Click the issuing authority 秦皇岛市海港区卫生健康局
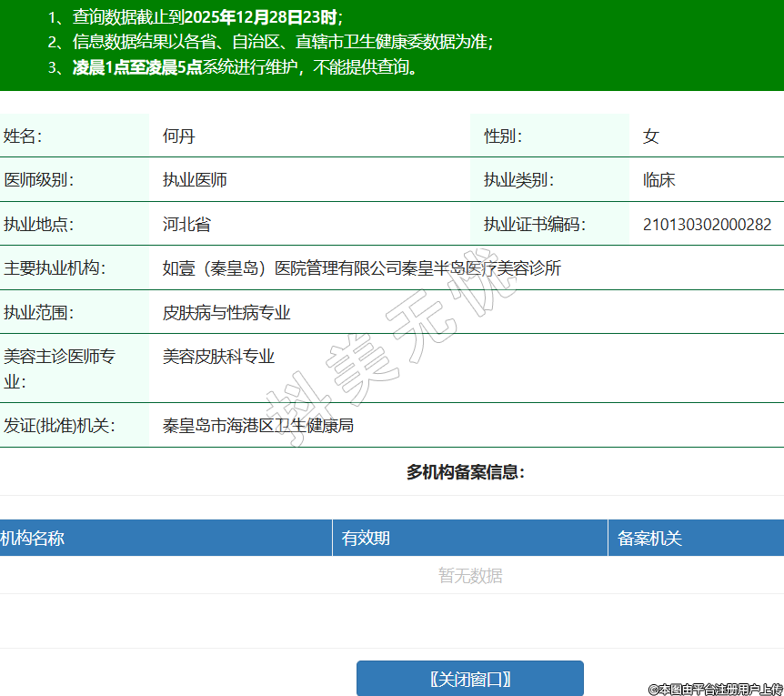Screen dimensions: 784x696 [257, 425]
